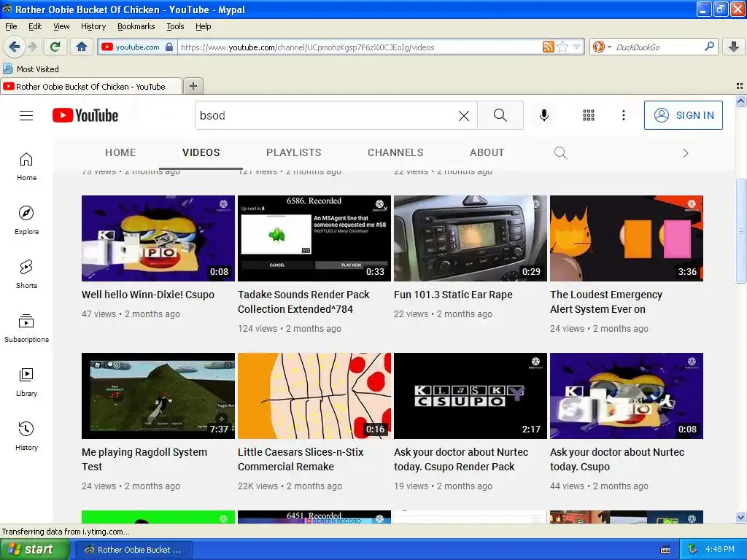747x560 pixels.
Task: Go back using the browser back arrow
Action: (14, 47)
